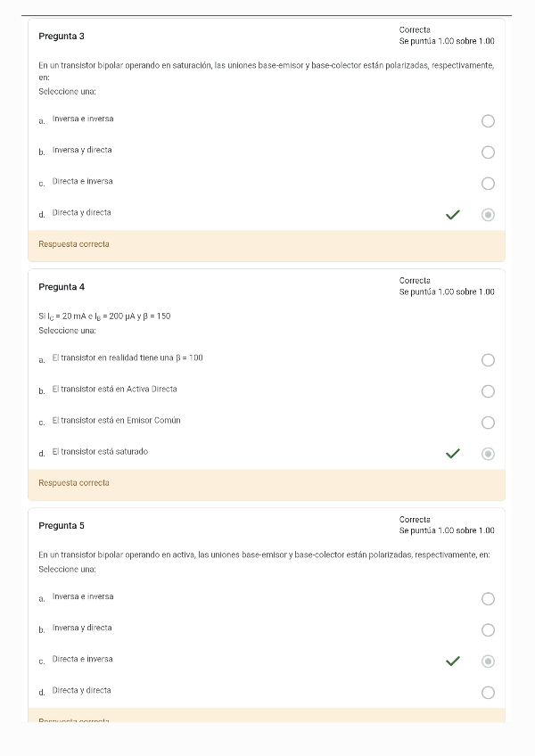Select option a 'Inversa e inversa' in Pregunta 5
535x756 pixels.
488,599
